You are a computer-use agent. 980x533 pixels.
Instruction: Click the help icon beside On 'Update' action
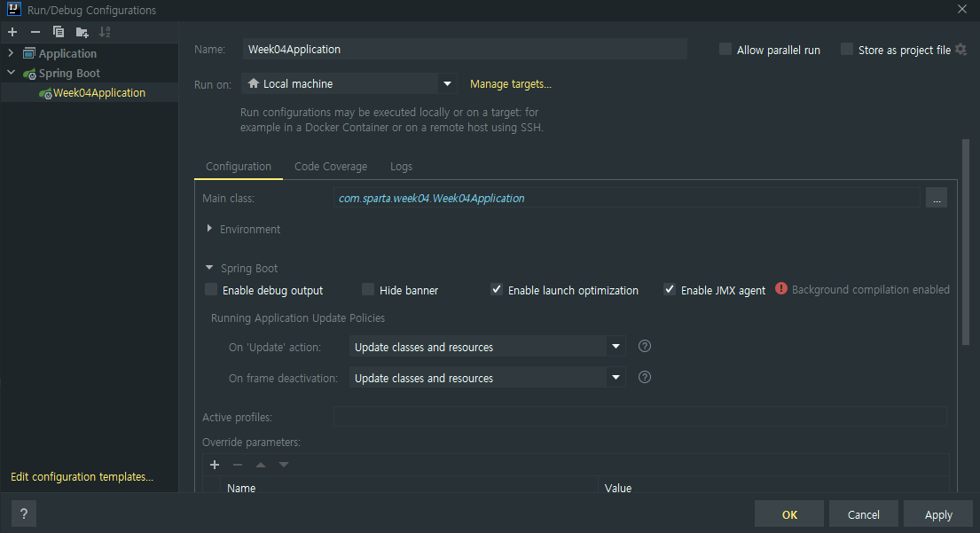pos(645,346)
